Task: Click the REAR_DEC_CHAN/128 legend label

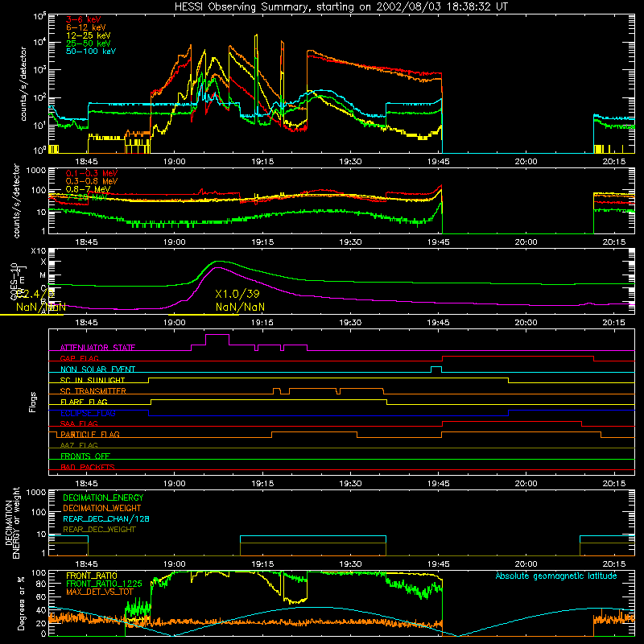Action: coord(106,519)
